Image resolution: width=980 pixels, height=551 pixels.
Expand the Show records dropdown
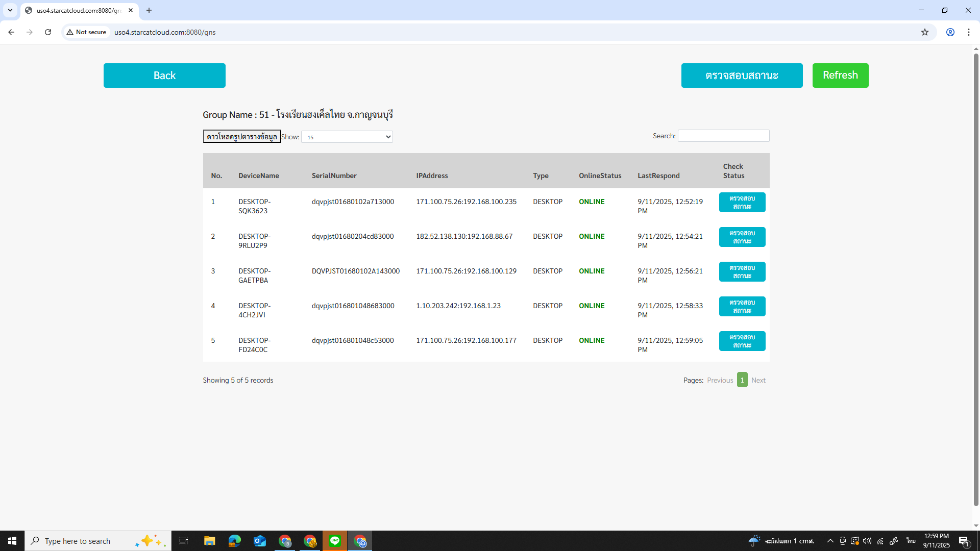click(x=347, y=137)
